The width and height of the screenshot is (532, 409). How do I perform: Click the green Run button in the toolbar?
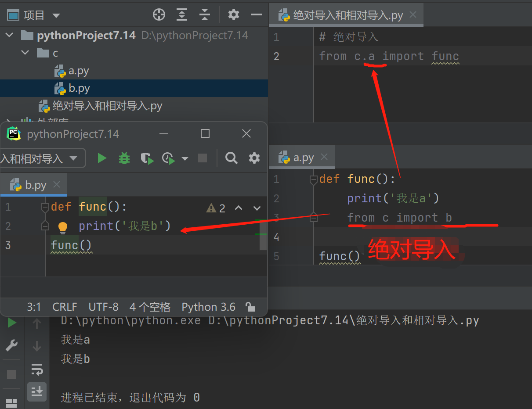pos(102,158)
